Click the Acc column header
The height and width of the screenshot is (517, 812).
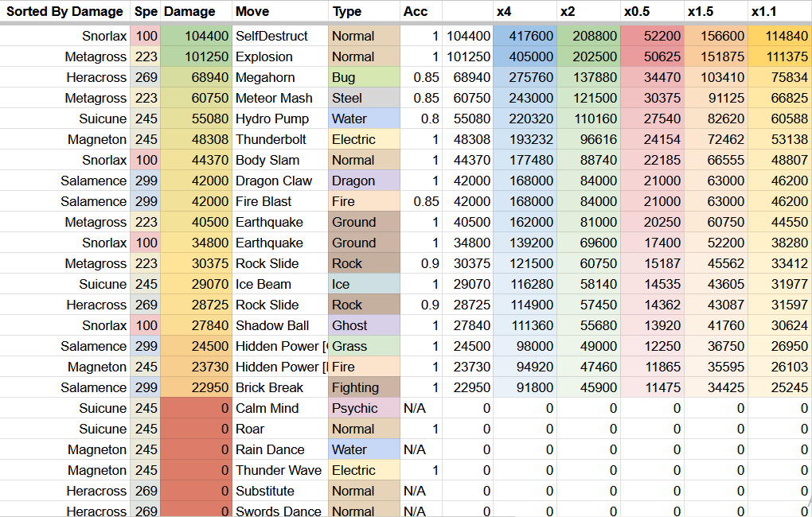pyautogui.click(x=420, y=11)
